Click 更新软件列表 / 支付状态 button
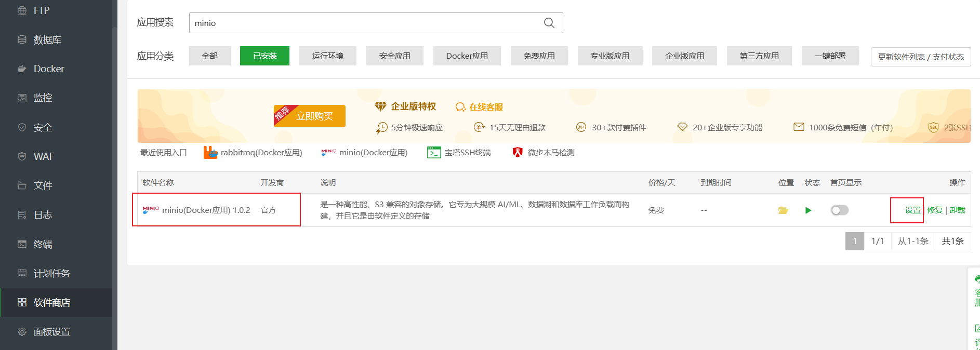The height and width of the screenshot is (350, 980). (x=920, y=57)
